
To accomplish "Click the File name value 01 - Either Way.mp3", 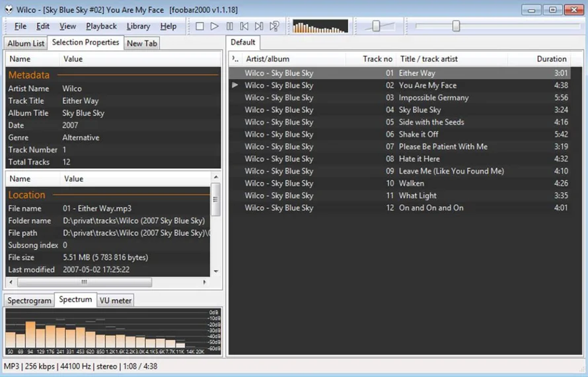I will tap(97, 209).
